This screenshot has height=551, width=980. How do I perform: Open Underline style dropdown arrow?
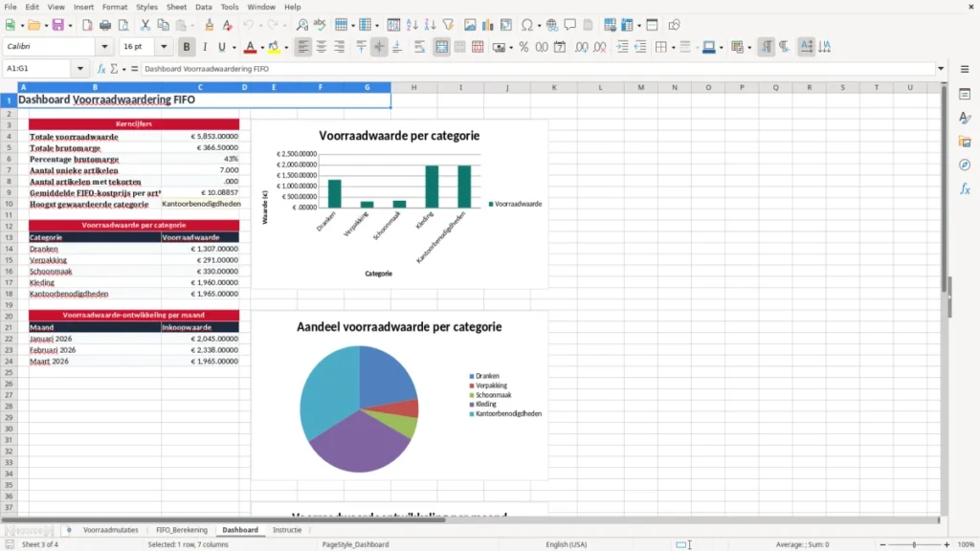point(234,48)
